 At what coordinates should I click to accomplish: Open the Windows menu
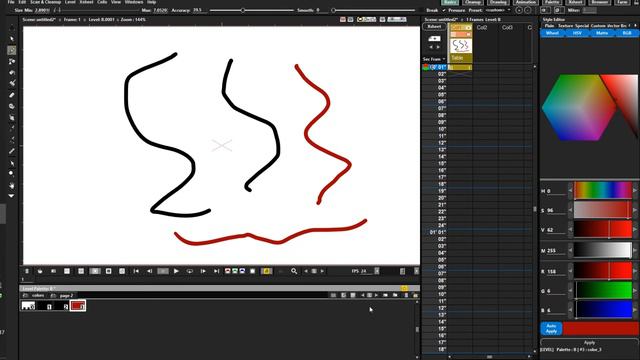[x=134, y=2]
